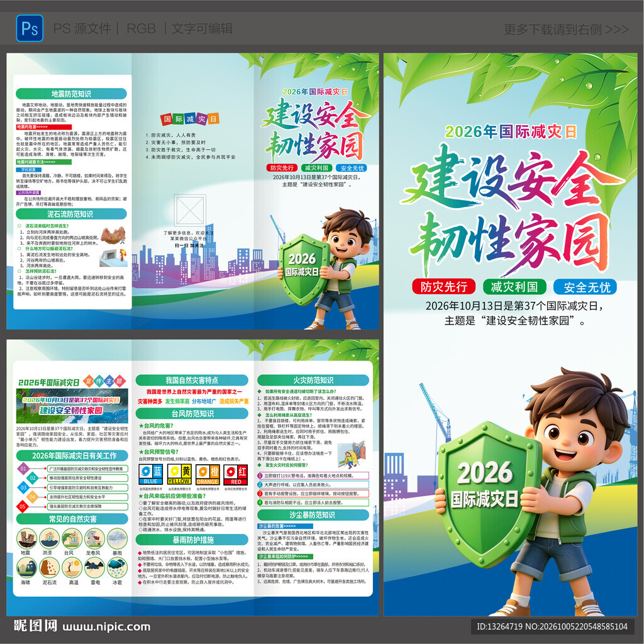Screen dimensions: 644x644
Task: Click the RED typhoon warning signal
Action: tap(236, 474)
